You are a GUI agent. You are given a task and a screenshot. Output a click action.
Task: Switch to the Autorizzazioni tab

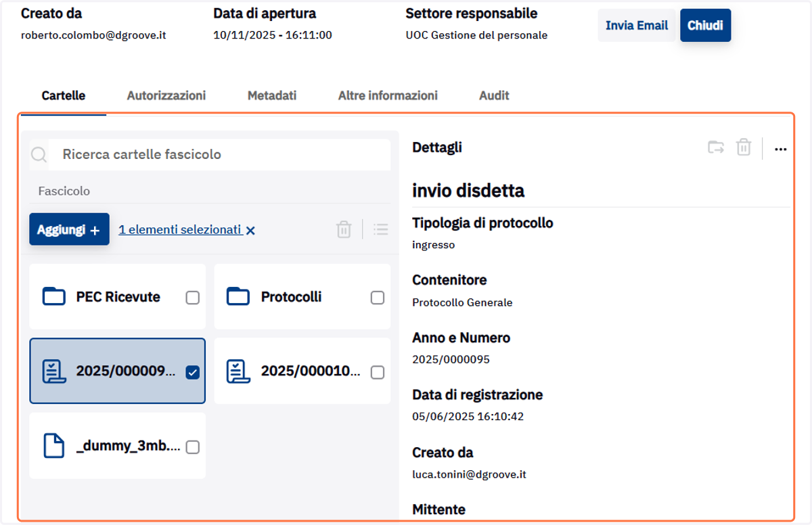166,95
